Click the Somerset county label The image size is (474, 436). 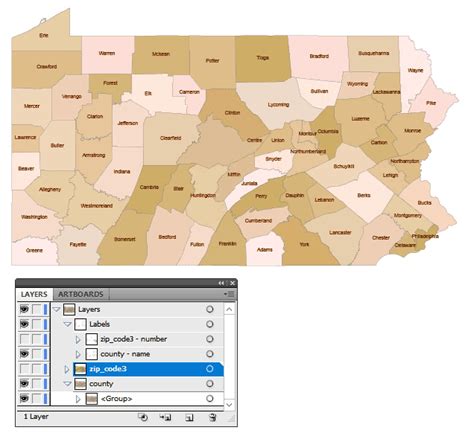coord(125,239)
